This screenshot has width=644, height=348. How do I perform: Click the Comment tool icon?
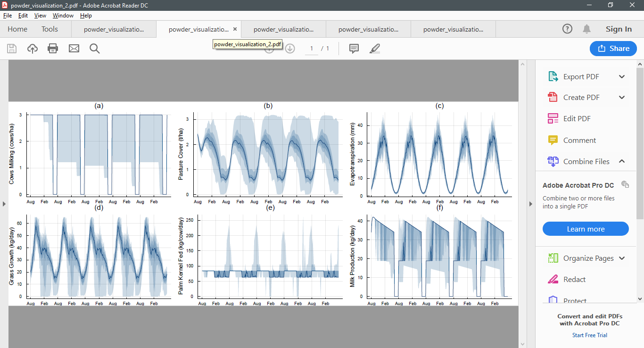(x=553, y=140)
